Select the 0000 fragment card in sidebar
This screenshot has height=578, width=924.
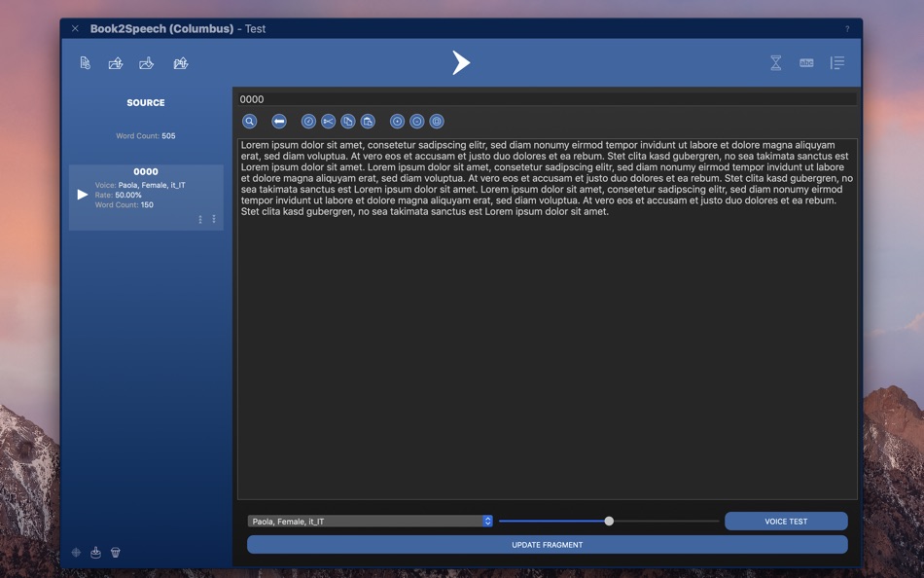coord(146,198)
